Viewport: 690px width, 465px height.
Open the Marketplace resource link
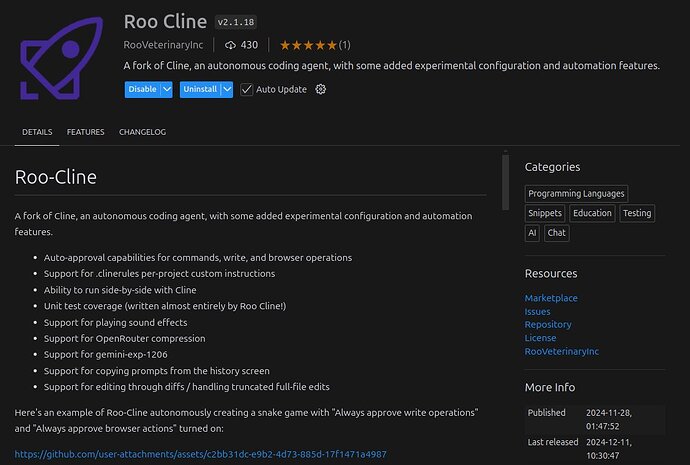(x=551, y=298)
